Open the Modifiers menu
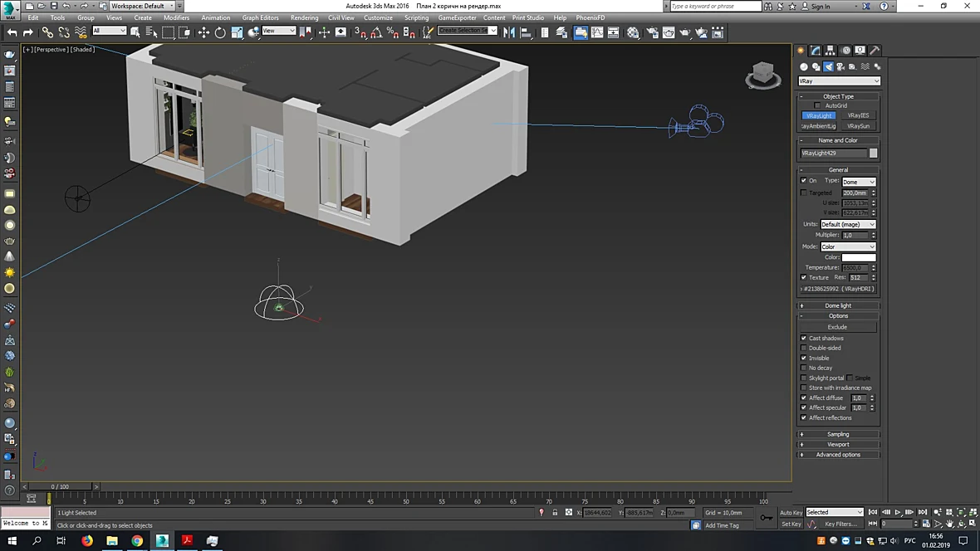This screenshot has width=980, height=551. coord(176,17)
